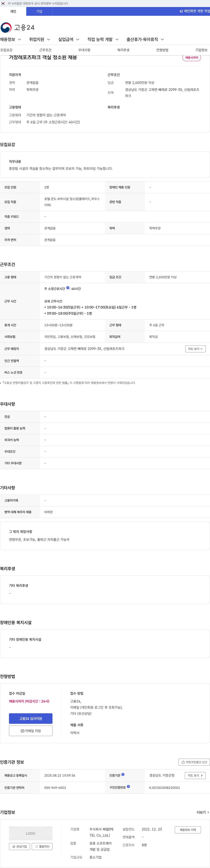210x868 pixels.
Task: Click the 이메일 지원 button
Action: 31,731
